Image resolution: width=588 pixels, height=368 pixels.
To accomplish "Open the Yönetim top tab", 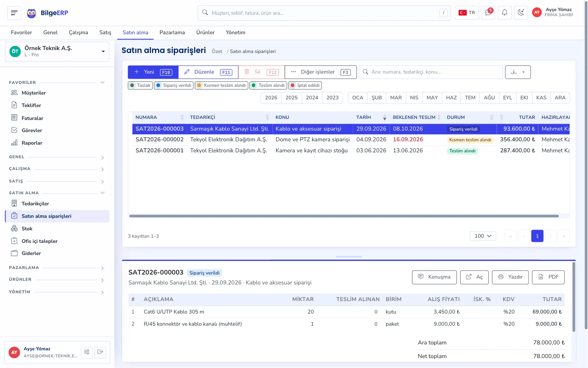I will (236, 32).
